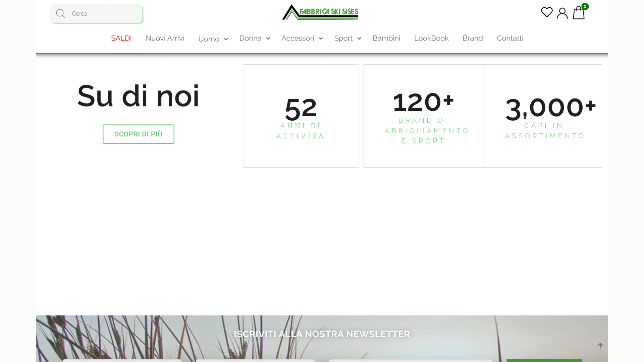Screen dimensions: 644x362
Task: Click the wishlist heart icon
Action: click(547, 12)
